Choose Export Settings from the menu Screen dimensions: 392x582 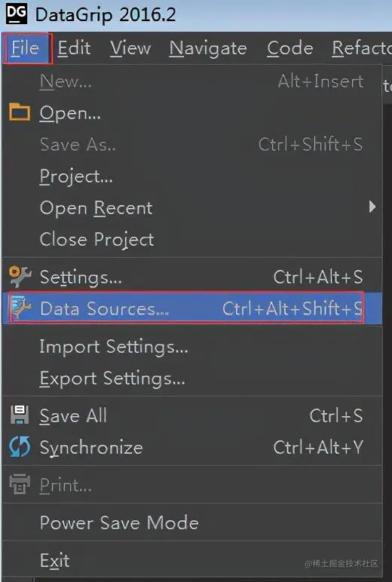[192, 378]
